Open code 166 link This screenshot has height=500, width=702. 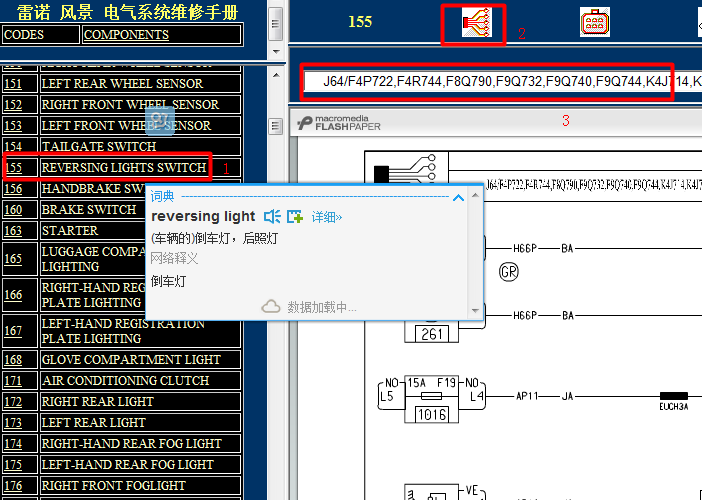click(x=13, y=295)
